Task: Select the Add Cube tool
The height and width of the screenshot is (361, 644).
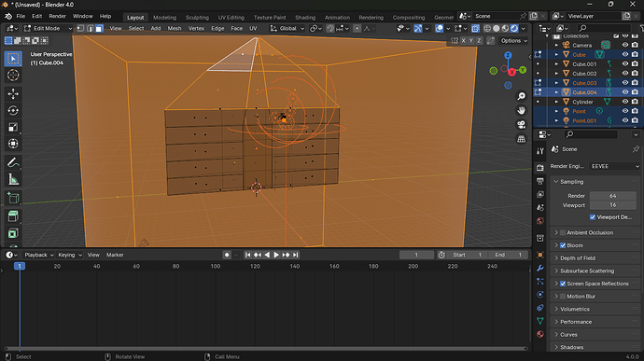Action: point(13,198)
